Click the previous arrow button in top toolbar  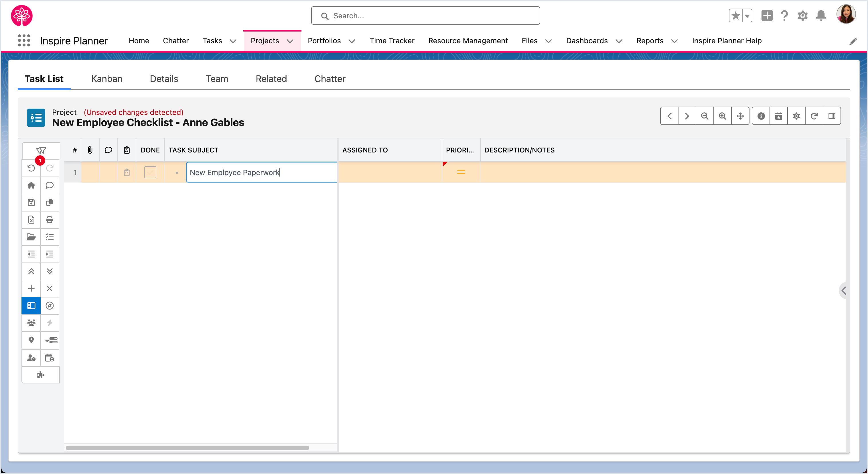670,116
